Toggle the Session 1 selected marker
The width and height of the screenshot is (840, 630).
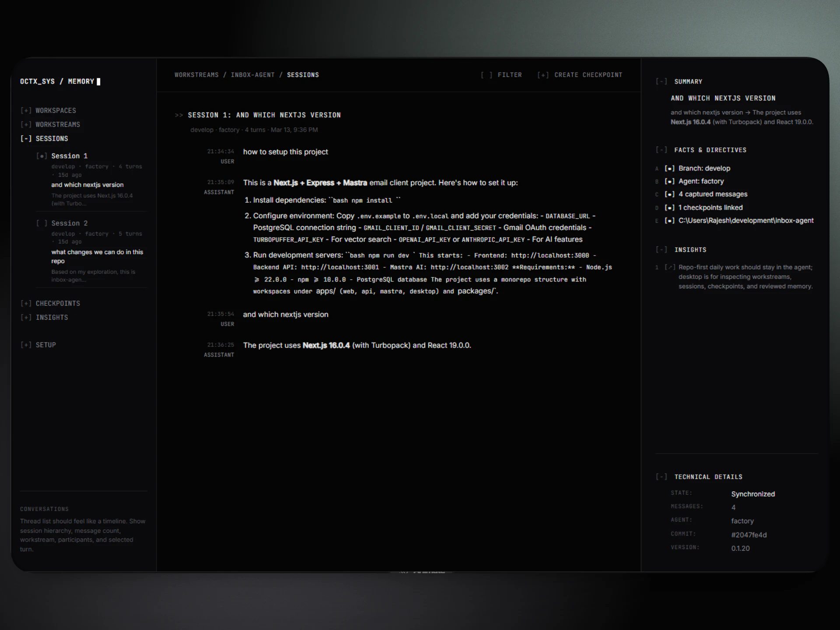point(42,156)
